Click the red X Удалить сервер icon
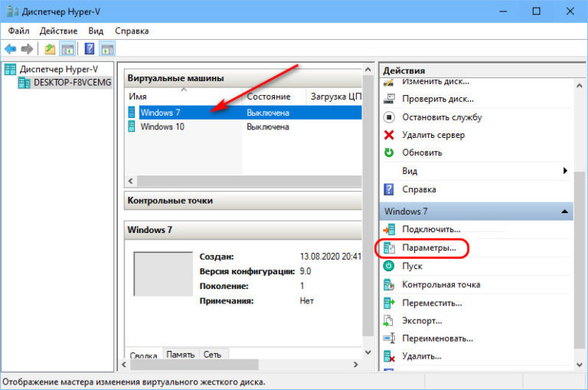Screen dimensions: 588x390 pyautogui.click(x=389, y=135)
